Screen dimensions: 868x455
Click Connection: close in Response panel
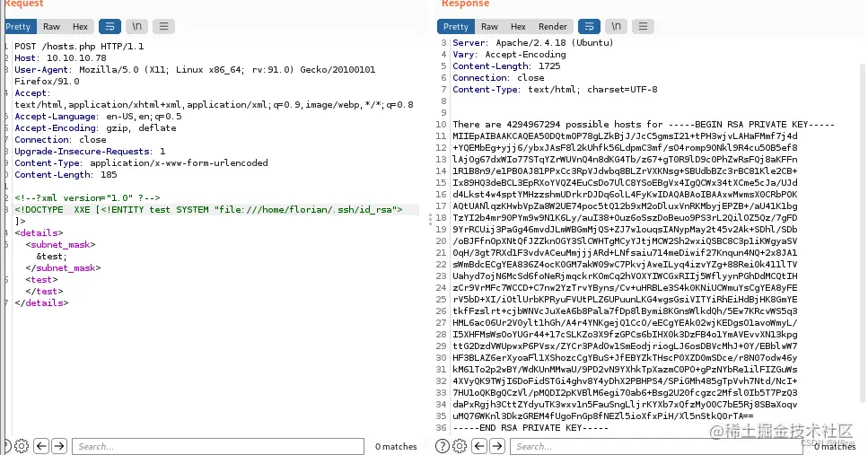[x=499, y=77]
